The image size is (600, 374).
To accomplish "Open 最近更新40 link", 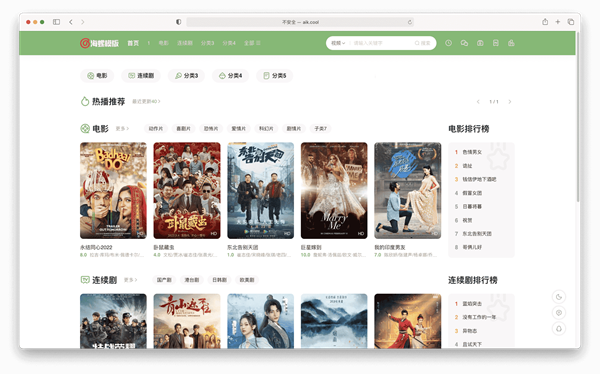I will (x=146, y=101).
